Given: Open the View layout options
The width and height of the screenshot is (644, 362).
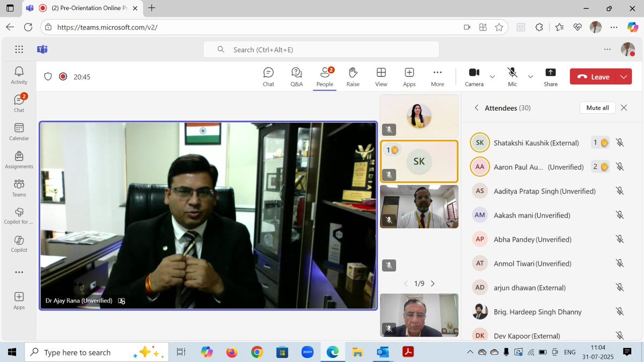Looking at the screenshot, I should click(381, 77).
